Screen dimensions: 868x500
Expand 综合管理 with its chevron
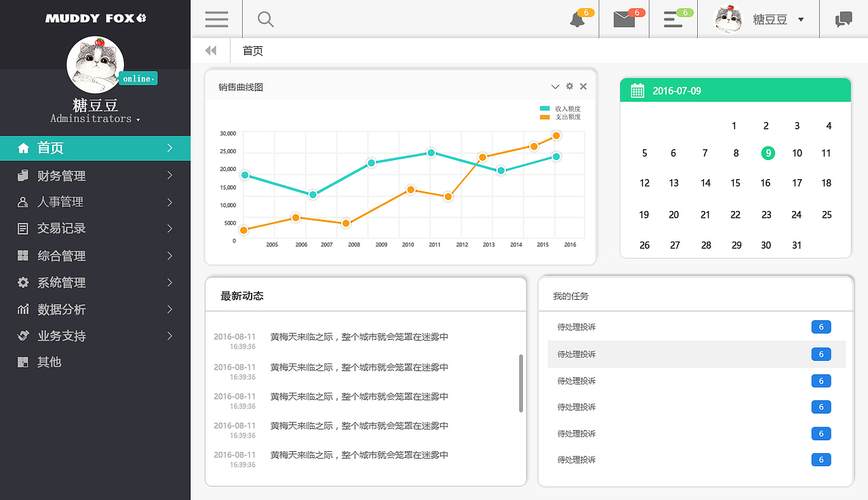[170, 256]
